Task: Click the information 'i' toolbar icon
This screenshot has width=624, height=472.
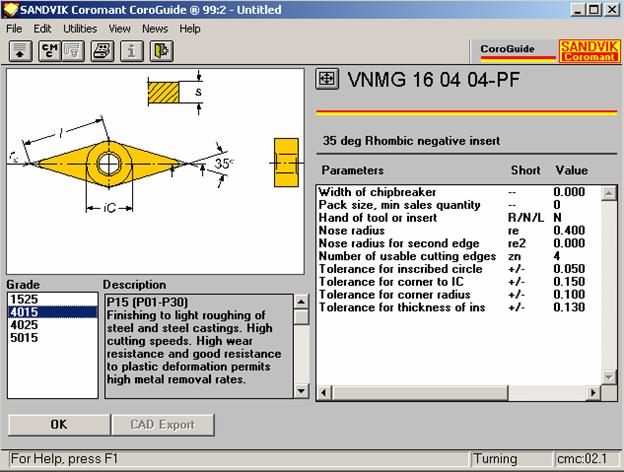Action: point(132,51)
